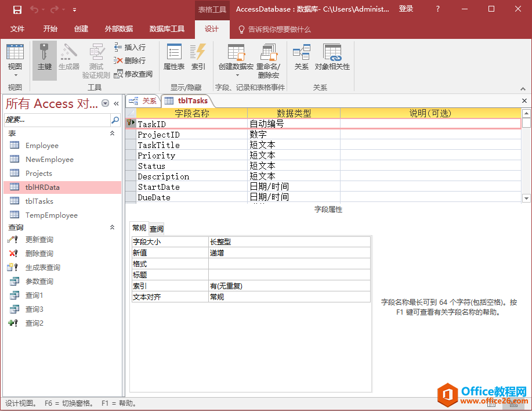
Task: Select the 生成表查询 query
Action: coord(63,268)
